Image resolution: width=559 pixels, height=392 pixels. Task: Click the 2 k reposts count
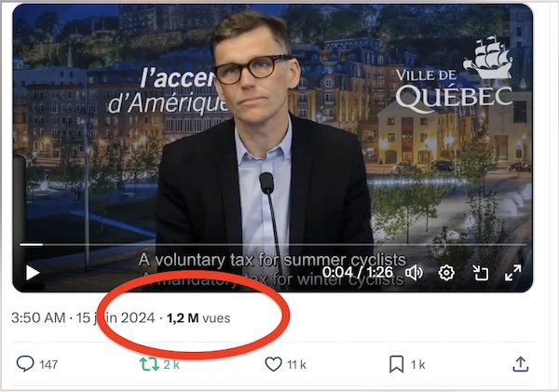[171, 365]
